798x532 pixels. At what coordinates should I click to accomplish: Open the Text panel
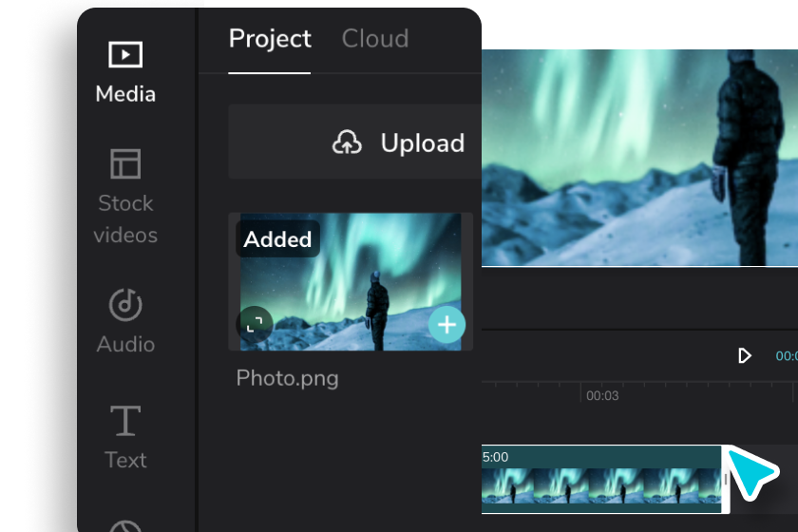coord(125,437)
